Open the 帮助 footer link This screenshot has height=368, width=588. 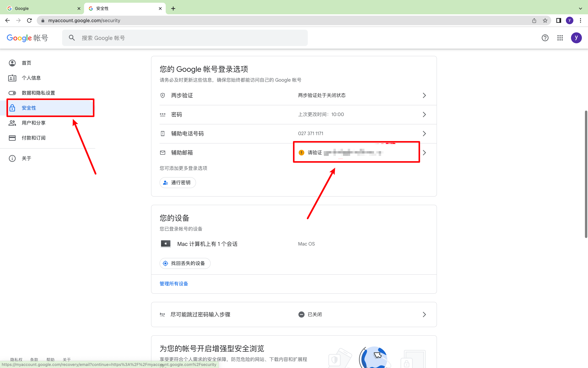tap(50, 359)
